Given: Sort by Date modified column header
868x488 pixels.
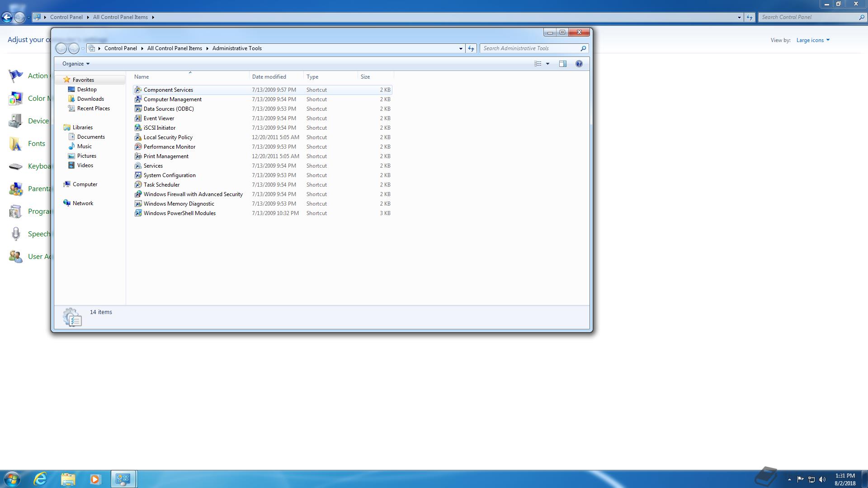Looking at the screenshot, I should (276, 77).
